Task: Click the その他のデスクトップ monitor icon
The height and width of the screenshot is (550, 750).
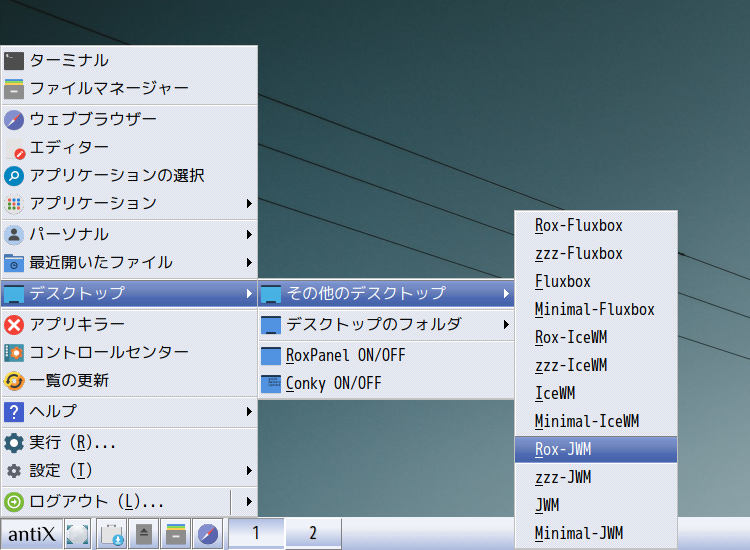Action: [271, 294]
